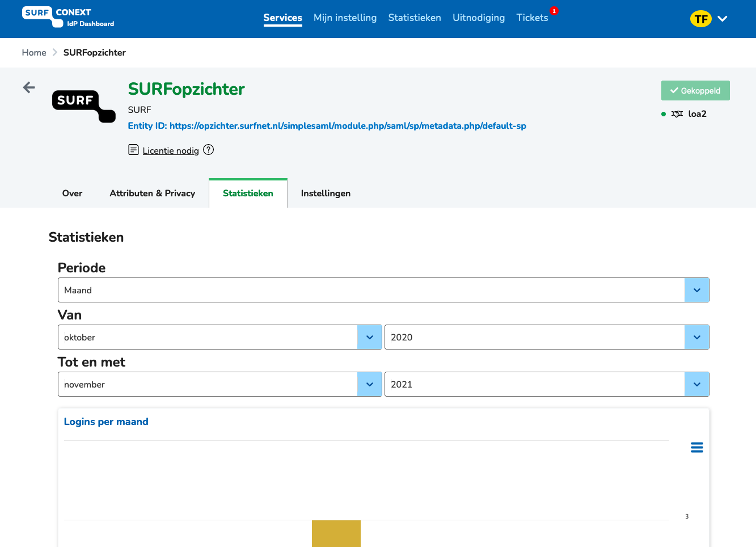Viewport: 756px width, 547px height.
Task: Click the loa2 handshake icon
Action: (677, 114)
